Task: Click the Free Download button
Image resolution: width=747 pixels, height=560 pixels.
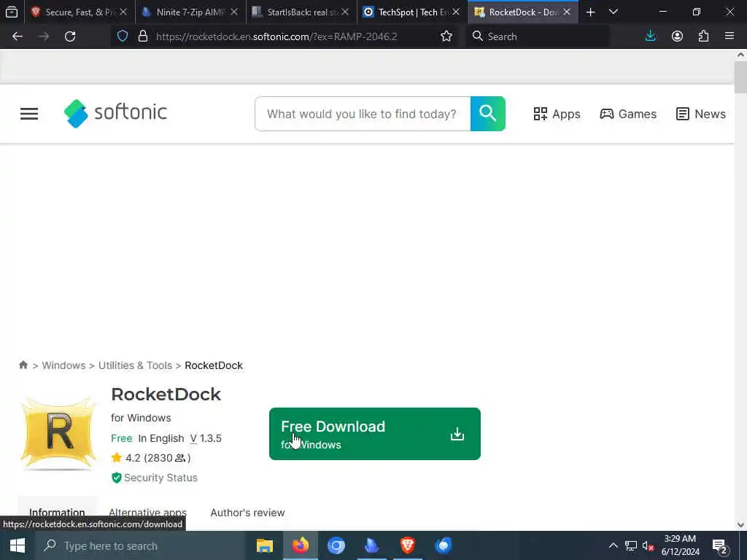Action: pos(375,434)
